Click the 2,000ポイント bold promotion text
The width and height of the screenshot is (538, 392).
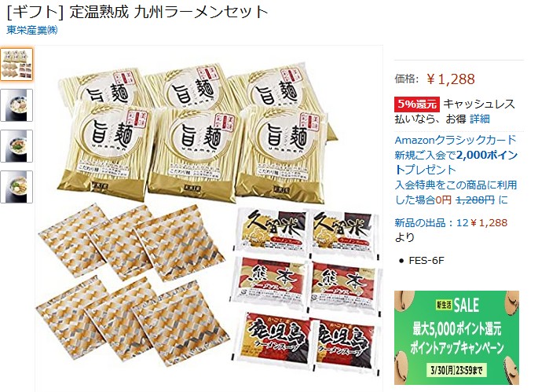[487, 156]
